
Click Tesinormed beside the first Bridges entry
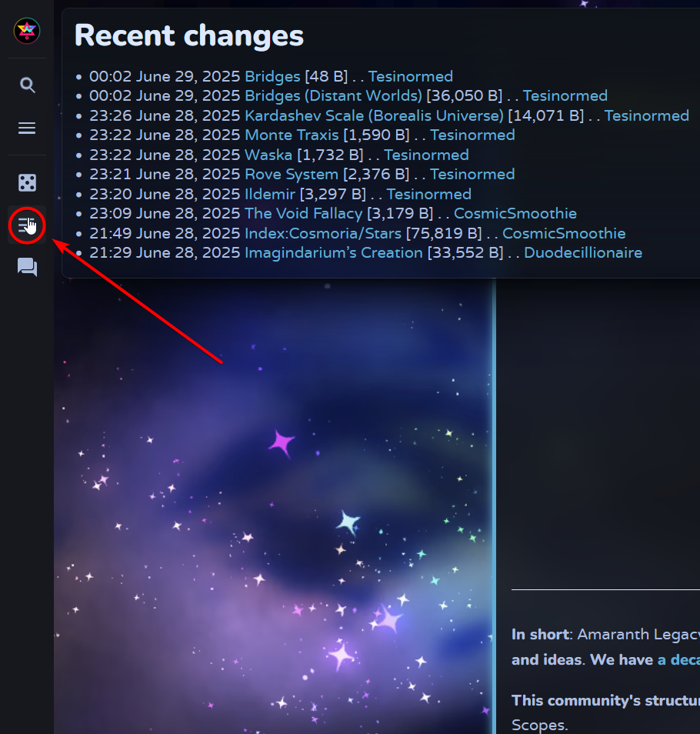[x=410, y=77]
